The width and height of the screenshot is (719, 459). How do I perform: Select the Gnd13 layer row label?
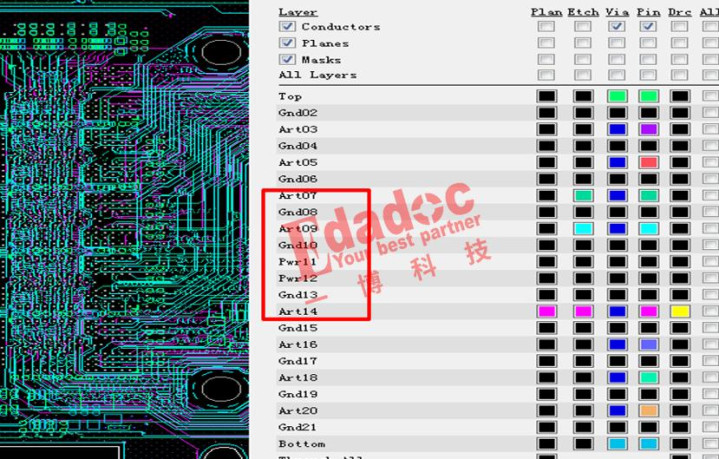pos(298,295)
